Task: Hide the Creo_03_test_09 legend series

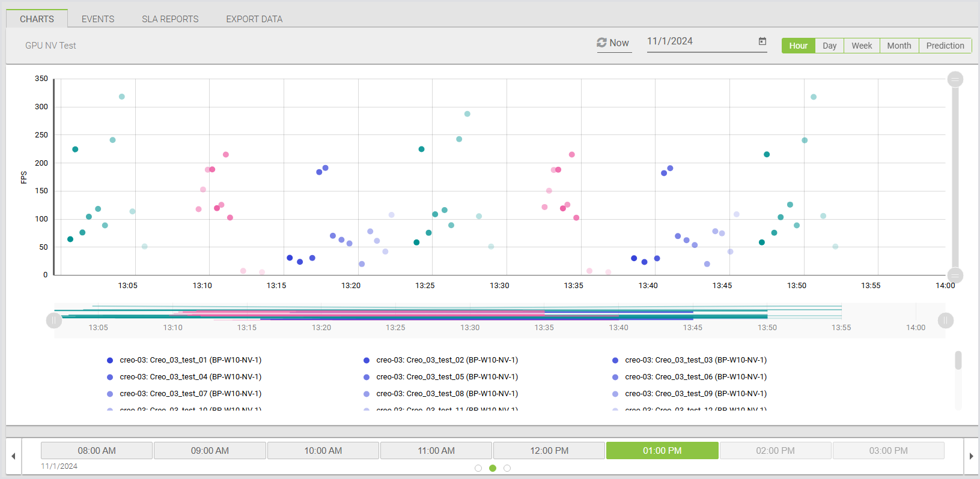Action: coord(695,394)
